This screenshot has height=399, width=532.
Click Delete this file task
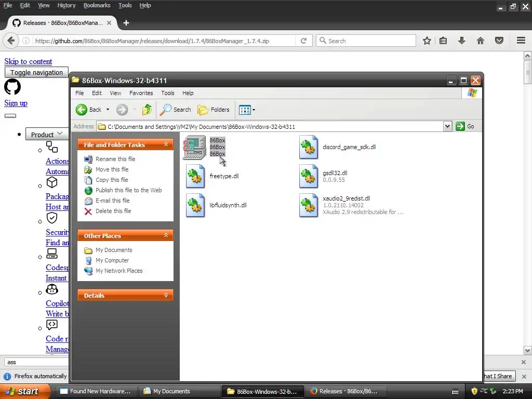(x=113, y=211)
